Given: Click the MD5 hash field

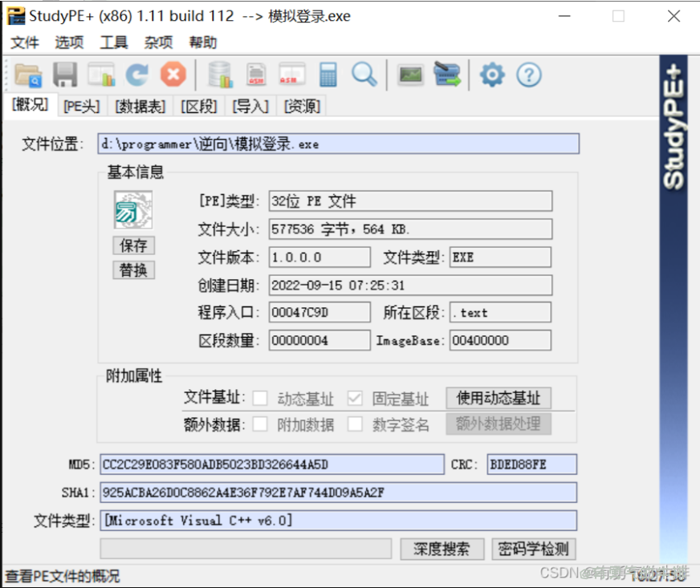Looking at the screenshot, I should pos(272,464).
